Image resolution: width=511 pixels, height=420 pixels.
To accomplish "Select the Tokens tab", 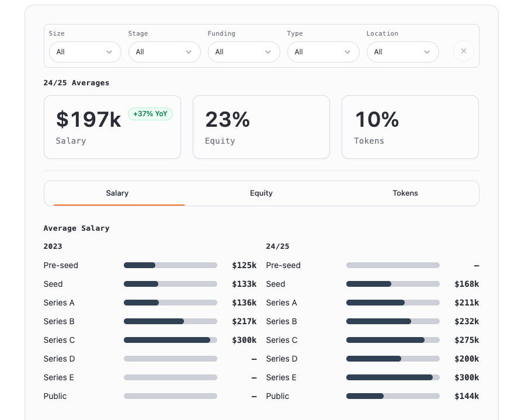I will tap(405, 193).
